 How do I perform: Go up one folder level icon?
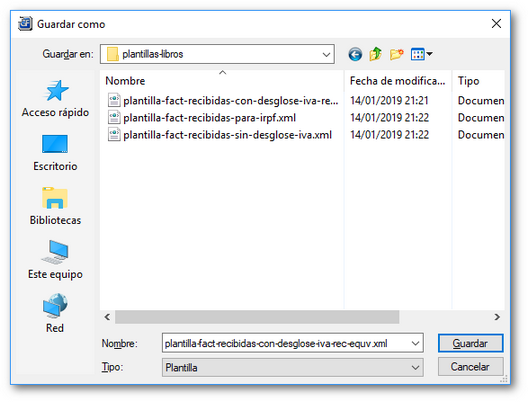click(x=375, y=54)
